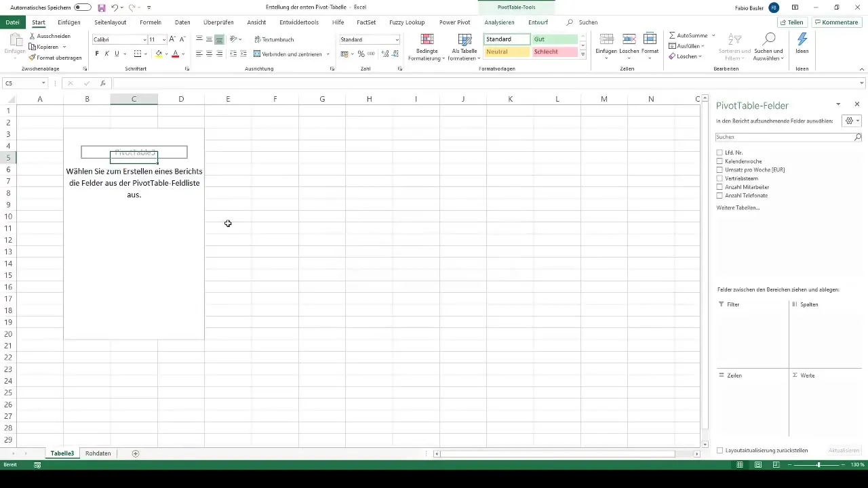Click the AutoSumme icon
Screen dimensions: 868x488
pos(688,35)
